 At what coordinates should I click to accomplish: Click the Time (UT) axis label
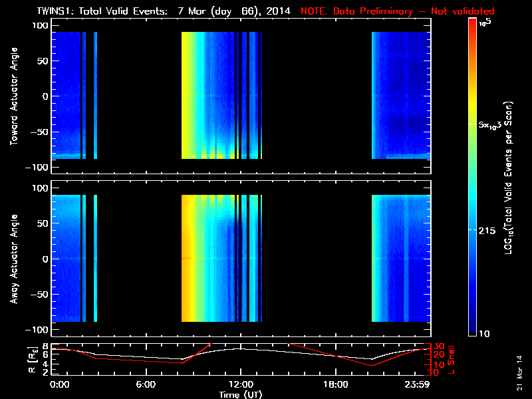click(240, 394)
